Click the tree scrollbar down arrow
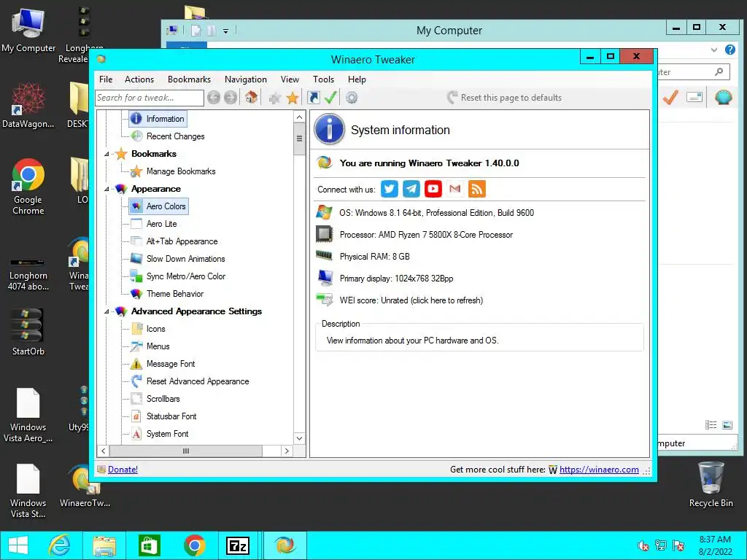Screen dimensions: 747x560 pos(299,438)
